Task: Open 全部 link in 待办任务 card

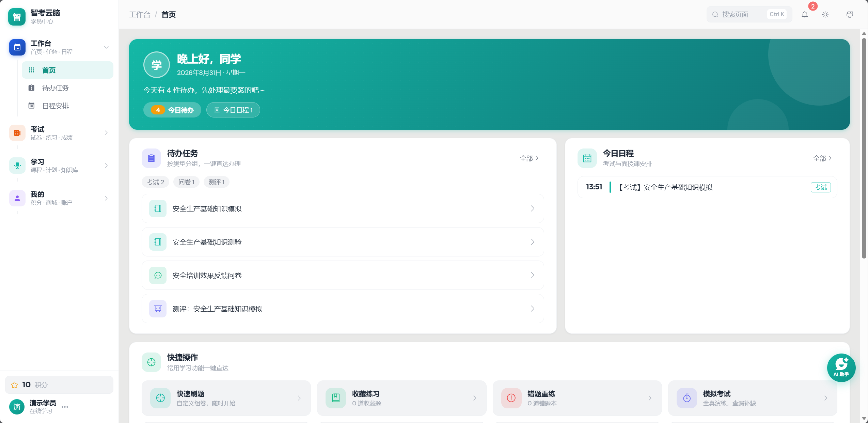Action: coord(529,158)
